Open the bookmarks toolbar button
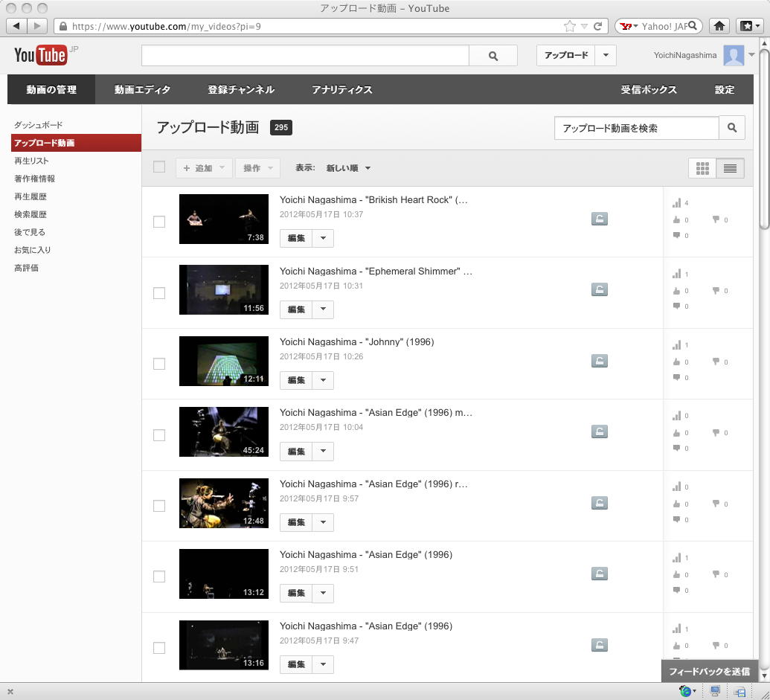Screen dimensions: 770x700 (750, 25)
